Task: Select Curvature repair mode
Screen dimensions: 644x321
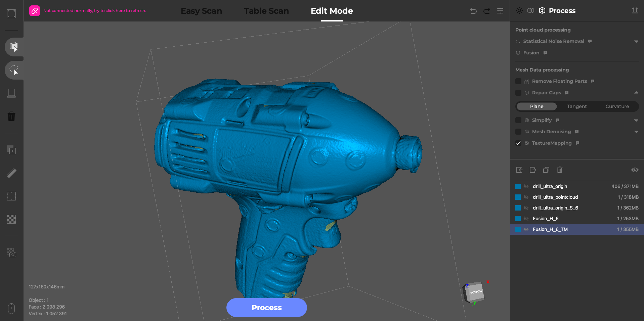Action: (617, 106)
